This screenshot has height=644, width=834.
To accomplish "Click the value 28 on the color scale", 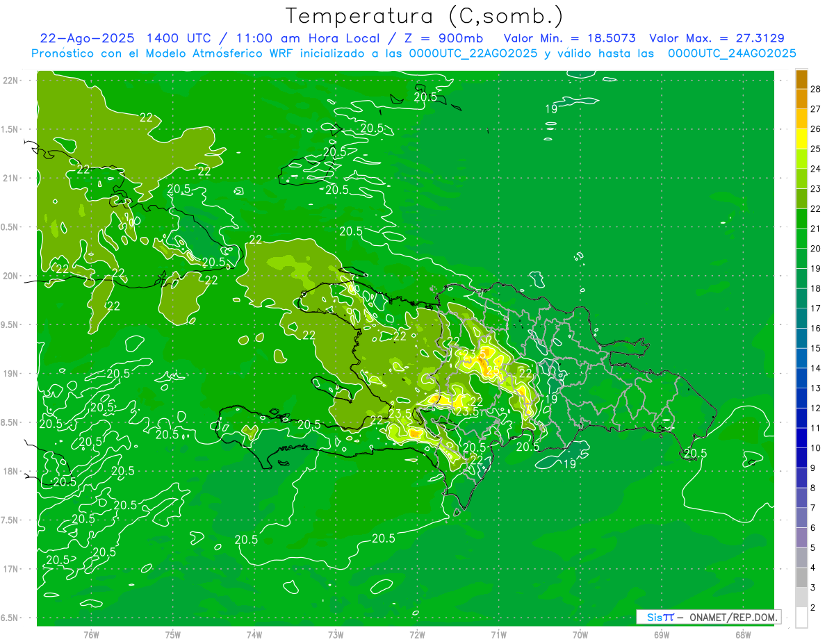I will click(x=815, y=88).
